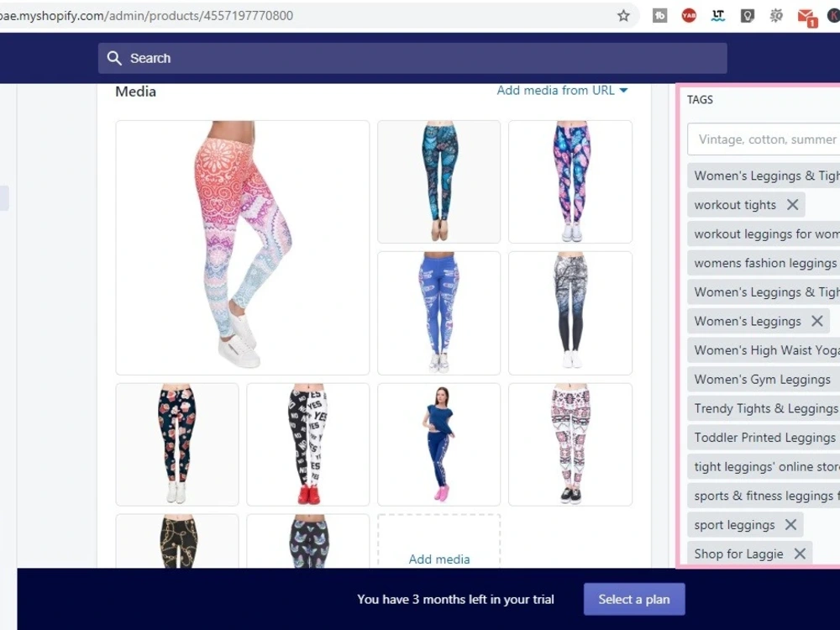Expand 'Add media from URL' dropdown

562,90
